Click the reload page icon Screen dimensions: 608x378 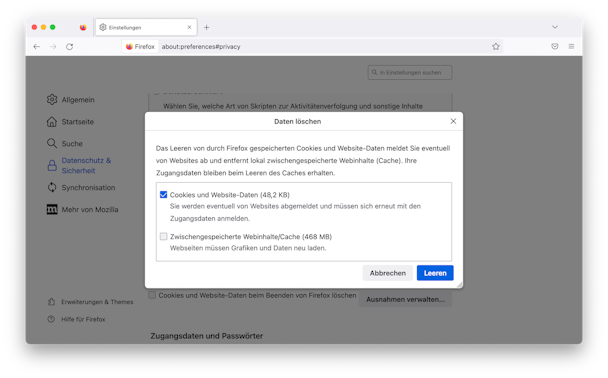[69, 47]
